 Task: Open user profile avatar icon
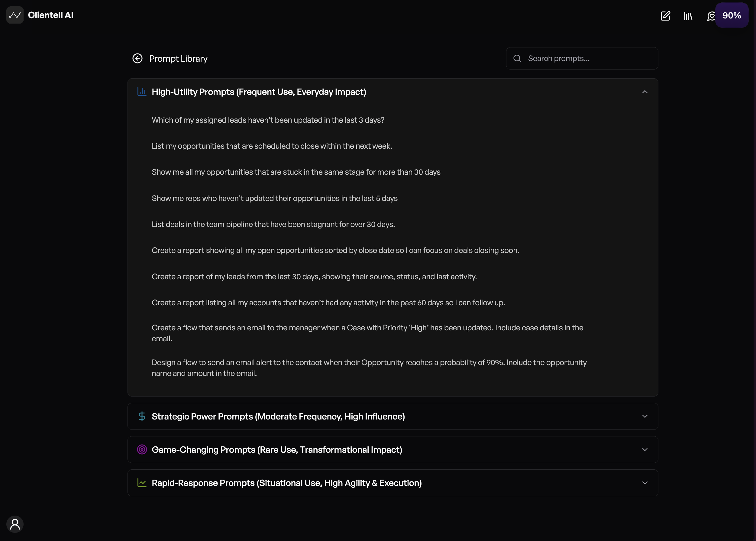[x=15, y=524]
